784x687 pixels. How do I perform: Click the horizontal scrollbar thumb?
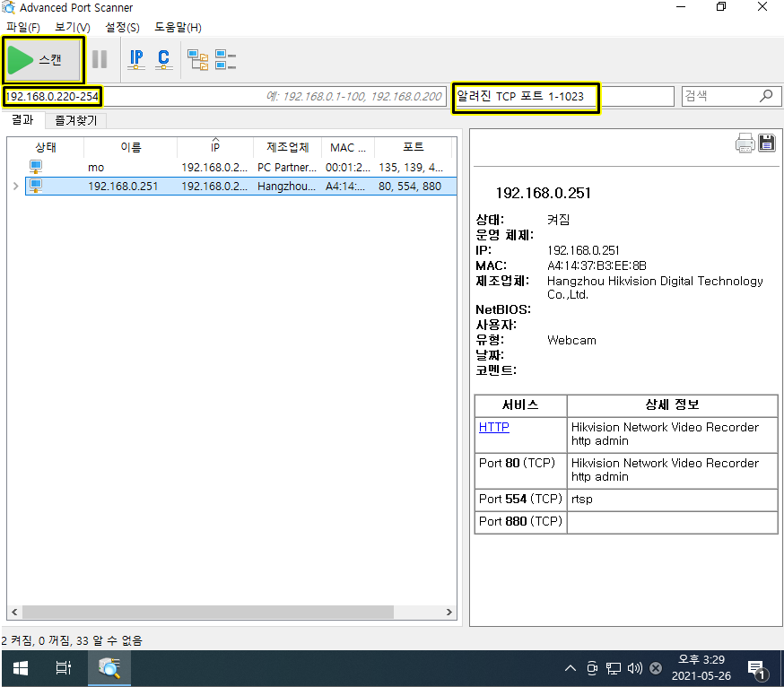(x=208, y=612)
